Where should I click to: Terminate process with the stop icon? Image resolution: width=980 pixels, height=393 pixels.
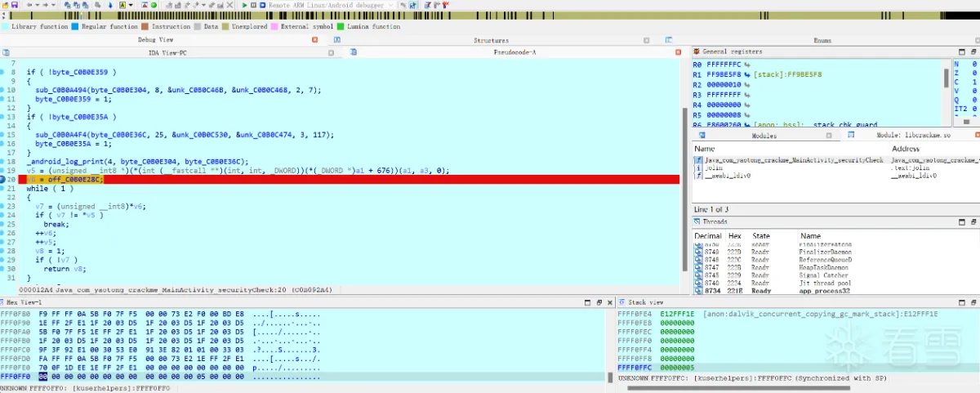pyautogui.click(x=262, y=5)
